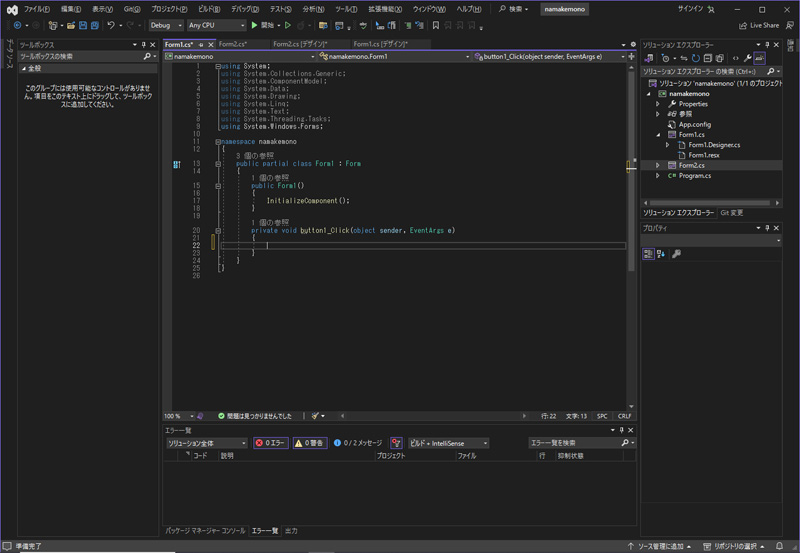Open the Debug configuration dropdown
800x553 pixels.
click(166, 25)
